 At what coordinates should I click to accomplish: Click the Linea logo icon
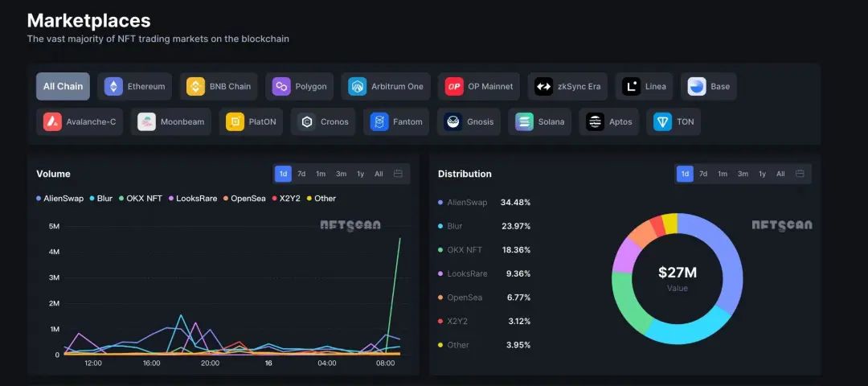pos(631,86)
